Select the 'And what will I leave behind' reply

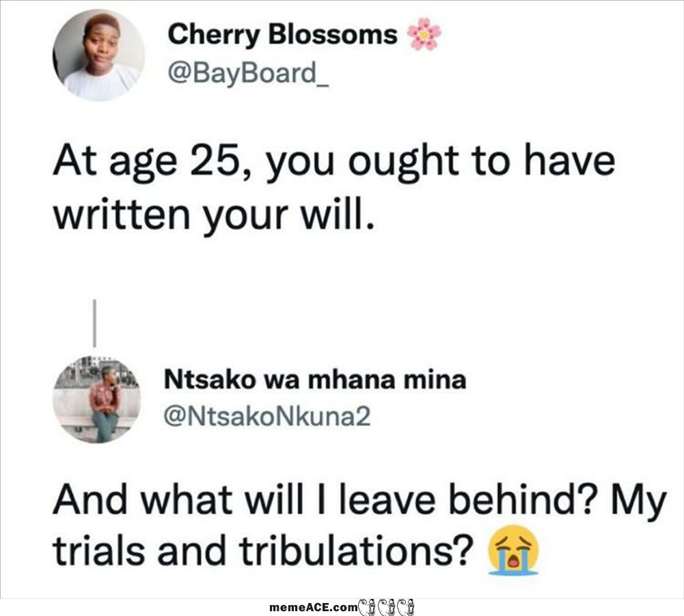(359, 526)
